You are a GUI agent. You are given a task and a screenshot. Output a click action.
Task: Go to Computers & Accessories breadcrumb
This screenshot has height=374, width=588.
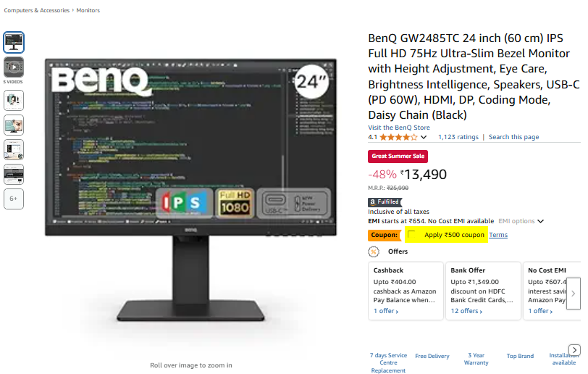tap(37, 11)
